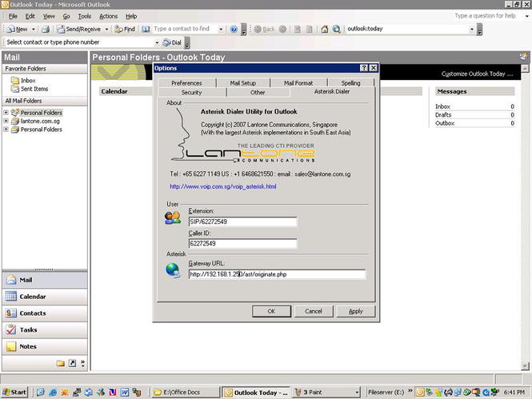Click Internet Explorer quick launch icon

[53, 393]
